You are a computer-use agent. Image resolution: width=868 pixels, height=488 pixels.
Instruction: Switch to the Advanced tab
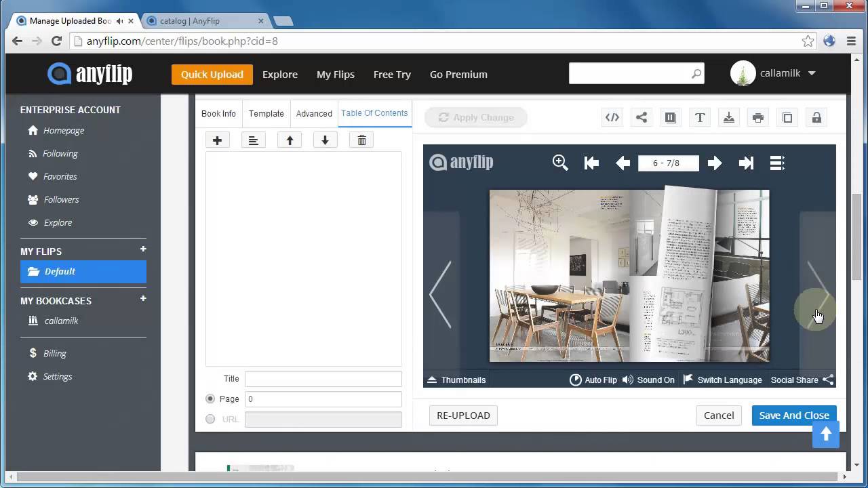pos(314,114)
